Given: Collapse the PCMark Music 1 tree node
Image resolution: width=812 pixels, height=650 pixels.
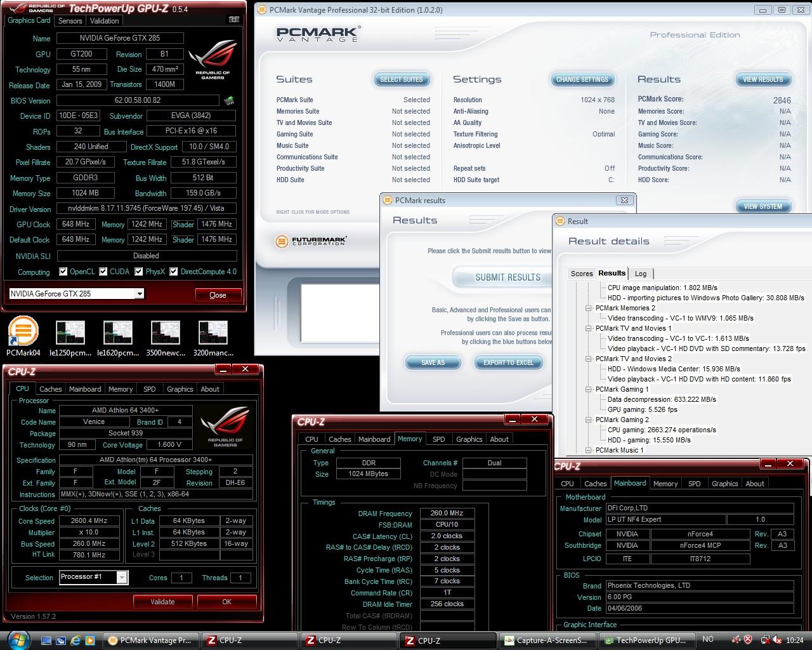Looking at the screenshot, I should pos(588,450).
